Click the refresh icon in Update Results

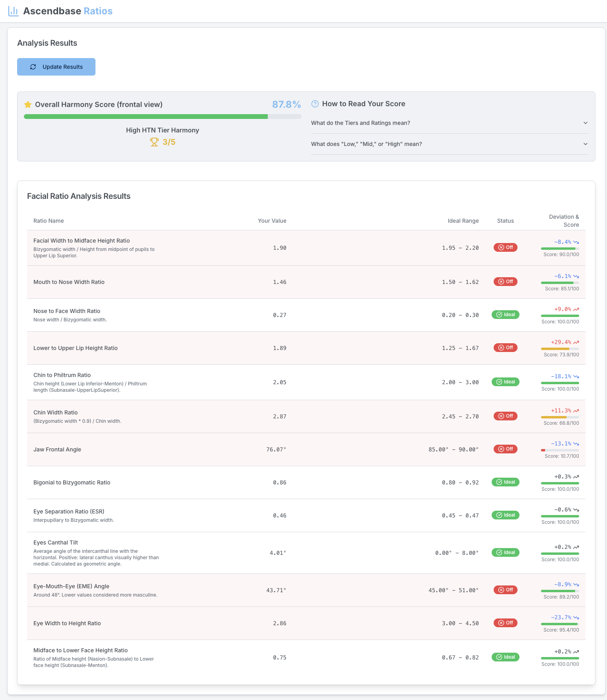33,67
